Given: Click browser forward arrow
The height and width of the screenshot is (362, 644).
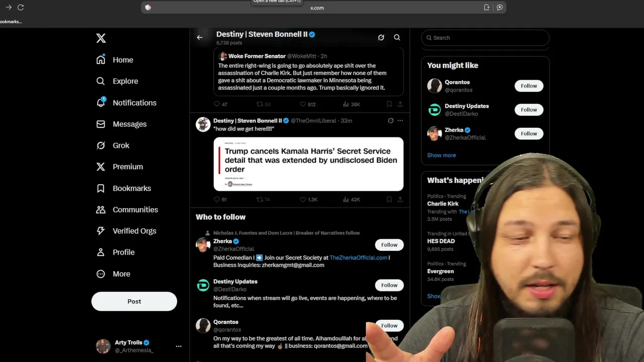Looking at the screenshot, I should tap(9, 7).
